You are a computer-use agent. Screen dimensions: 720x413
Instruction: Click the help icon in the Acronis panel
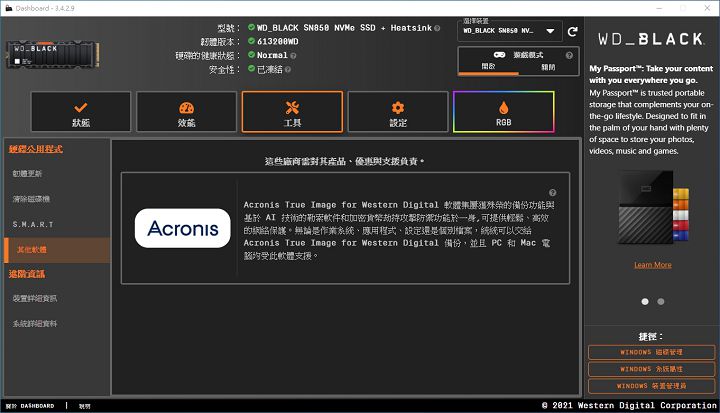click(x=552, y=192)
